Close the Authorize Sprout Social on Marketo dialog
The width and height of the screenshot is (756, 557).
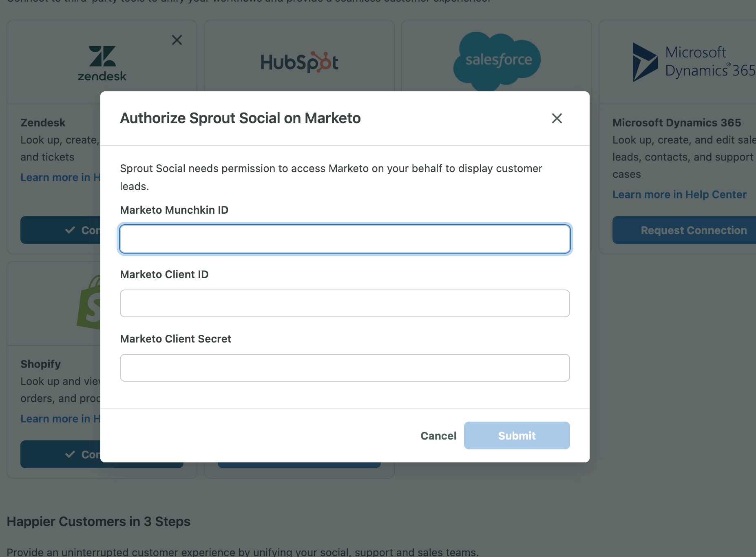click(x=557, y=118)
